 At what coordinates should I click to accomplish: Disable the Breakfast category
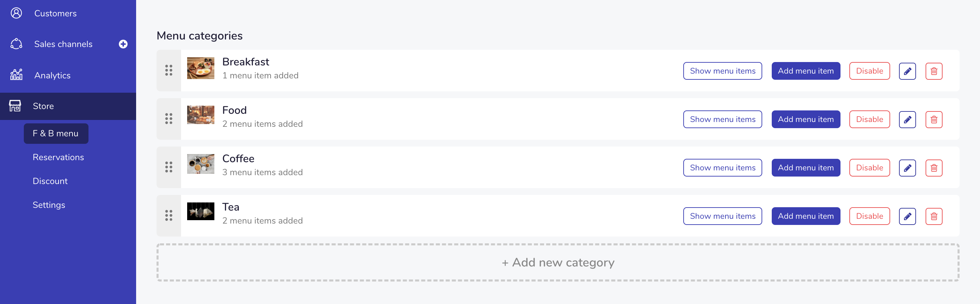(x=869, y=71)
